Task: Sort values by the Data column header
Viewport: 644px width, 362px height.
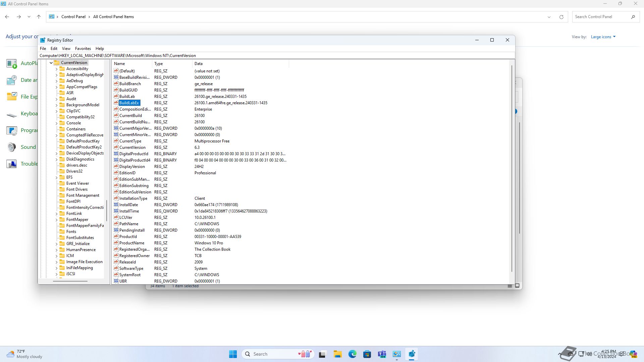Action: [x=240, y=64]
